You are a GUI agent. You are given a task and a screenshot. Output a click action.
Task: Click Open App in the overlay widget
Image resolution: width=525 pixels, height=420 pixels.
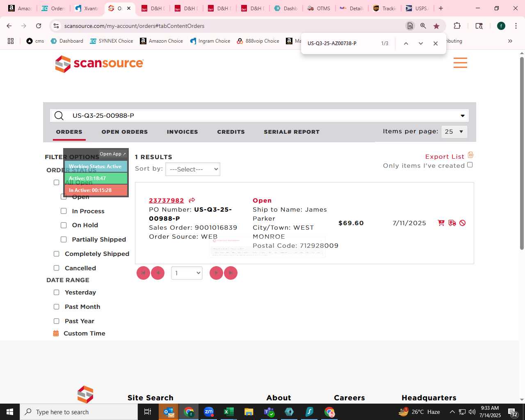[113, 154]
